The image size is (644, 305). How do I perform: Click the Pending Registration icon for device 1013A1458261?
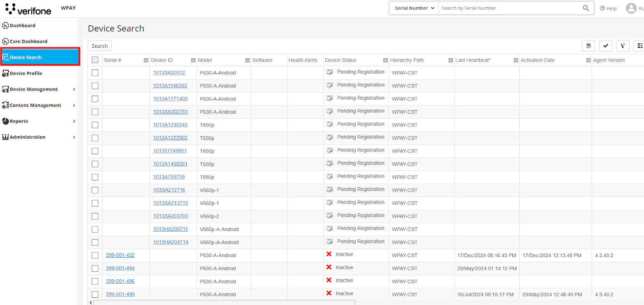click(x=330, y=164)
